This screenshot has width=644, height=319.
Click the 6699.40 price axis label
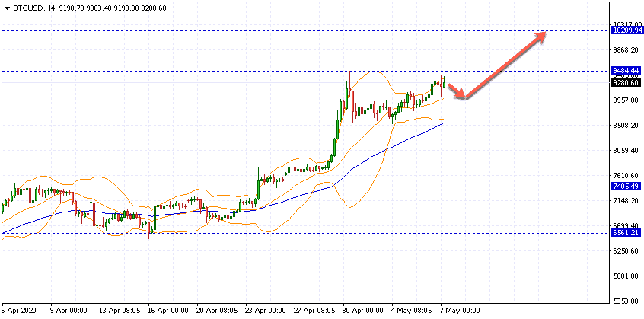click(x=626, y=226)
